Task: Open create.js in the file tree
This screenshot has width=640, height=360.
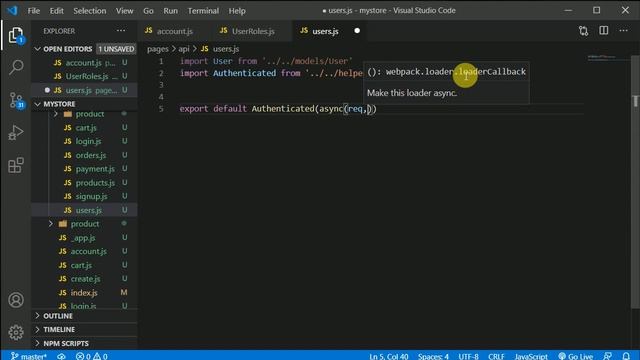Action: coord(85,279)
